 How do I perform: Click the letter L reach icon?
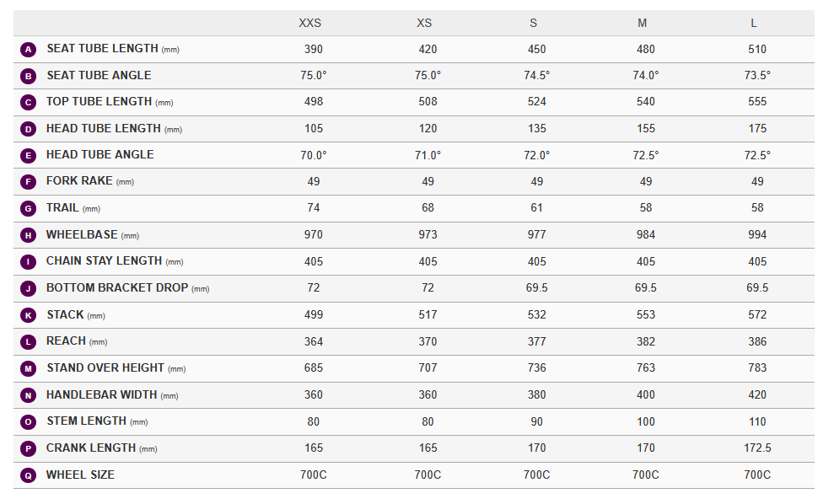(x=28, y=342)
